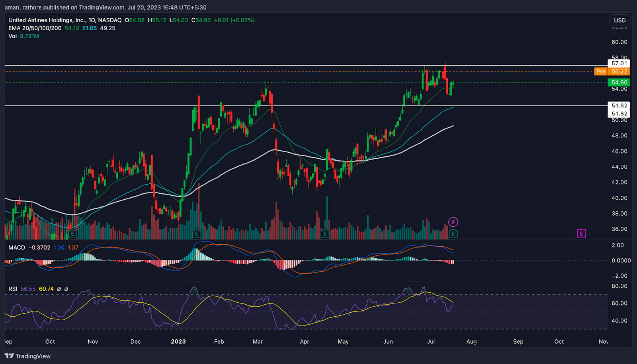The height and width of the screenshot is (364, 637).
Task: Open the July 2023 green earnings E marker
Action: 453,234
